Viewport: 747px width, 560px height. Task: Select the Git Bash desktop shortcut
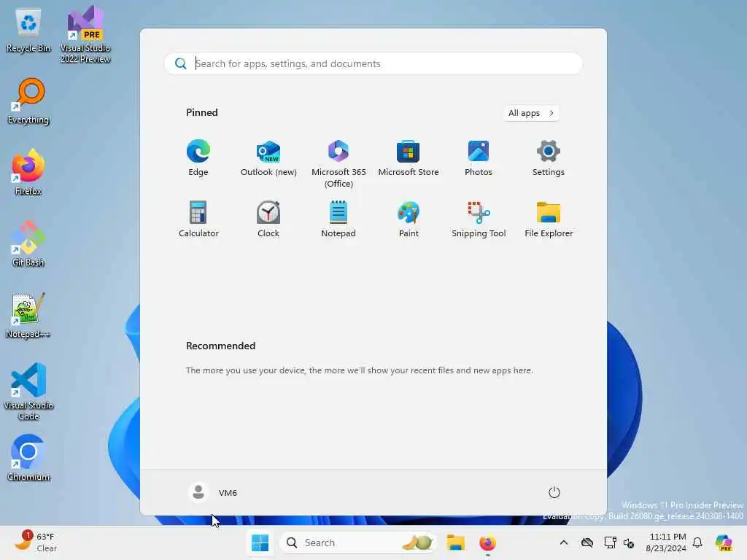pos(28,244)
